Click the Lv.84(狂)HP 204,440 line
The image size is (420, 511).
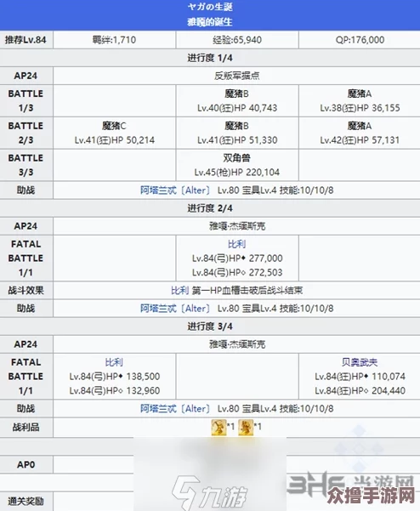360,390
